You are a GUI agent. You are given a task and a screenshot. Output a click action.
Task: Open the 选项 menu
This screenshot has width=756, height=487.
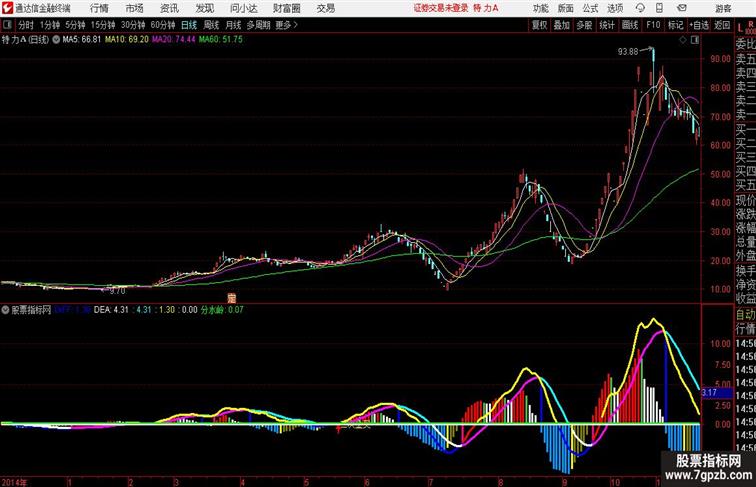pos(615,8)
